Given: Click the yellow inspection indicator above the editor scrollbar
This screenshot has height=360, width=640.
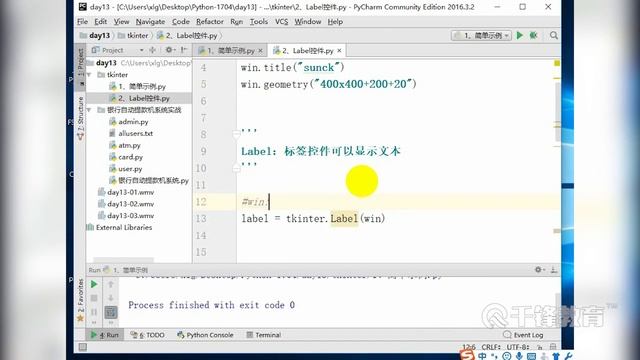Looking at the screenshot, I should [x=557, y=63].
